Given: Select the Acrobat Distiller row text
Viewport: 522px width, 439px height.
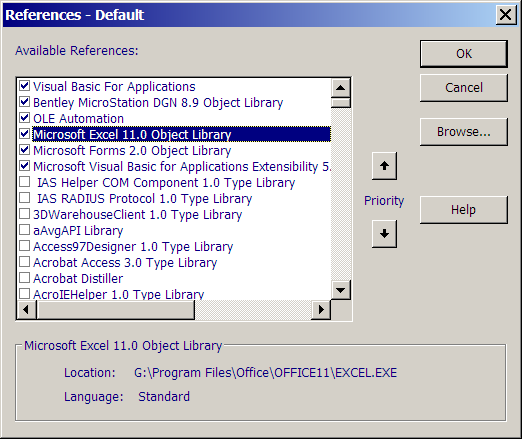Looking at the screenshot, I should (78, 279).
